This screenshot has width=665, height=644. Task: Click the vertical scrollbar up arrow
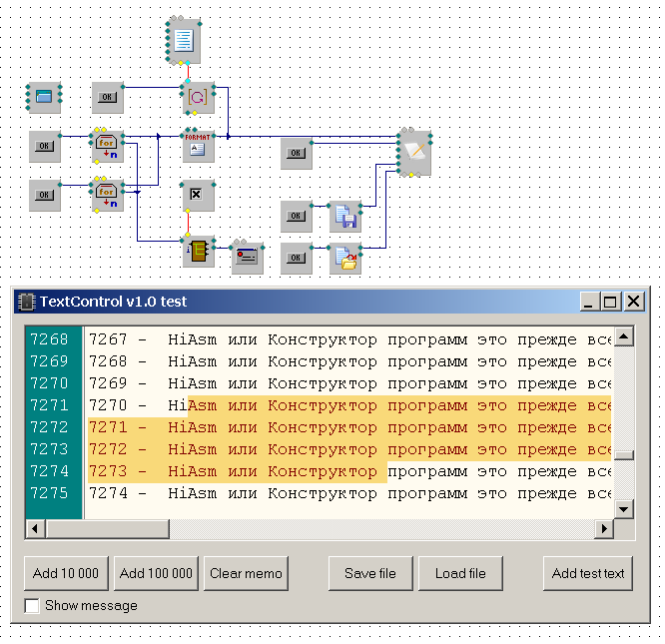pyautogui.click(x=624, y=336)
